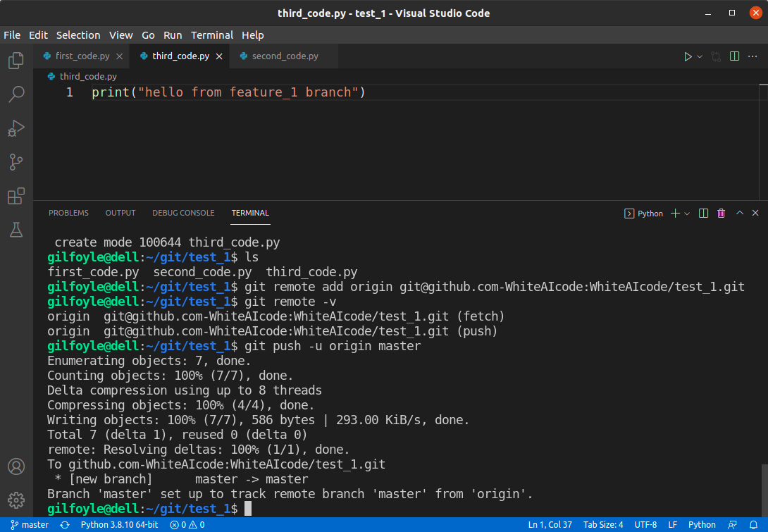Split the terminal pane icon
Screen dimensions: 768x532
(703, 212)
